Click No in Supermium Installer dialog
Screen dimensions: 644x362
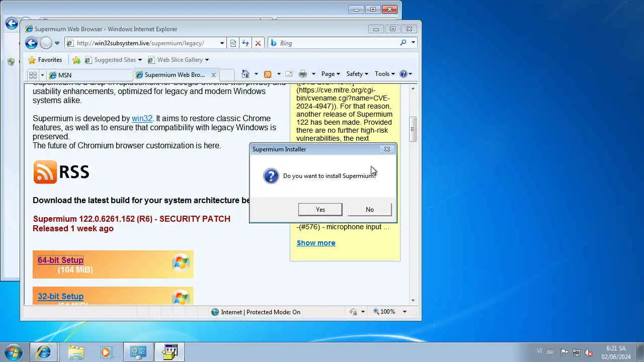click(x=370, y=209)
